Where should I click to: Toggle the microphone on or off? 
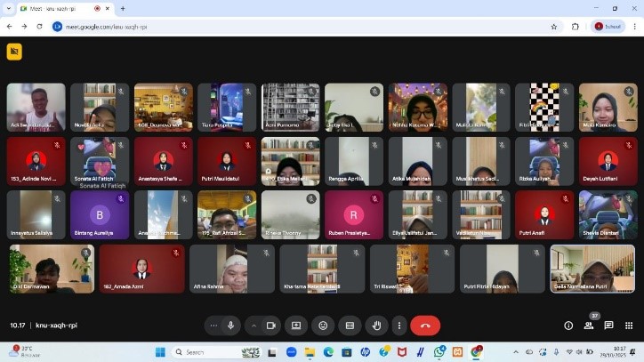click(231, 326)
